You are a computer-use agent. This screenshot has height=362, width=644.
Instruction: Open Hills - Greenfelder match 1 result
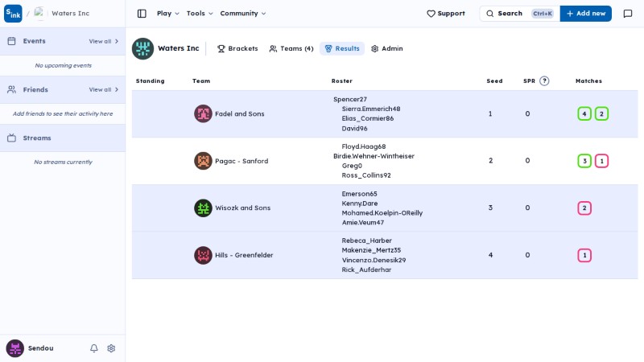(584, 255)
